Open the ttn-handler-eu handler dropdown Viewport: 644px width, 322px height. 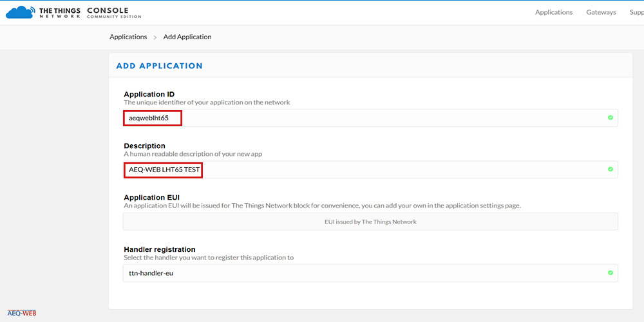coord(370,273)
